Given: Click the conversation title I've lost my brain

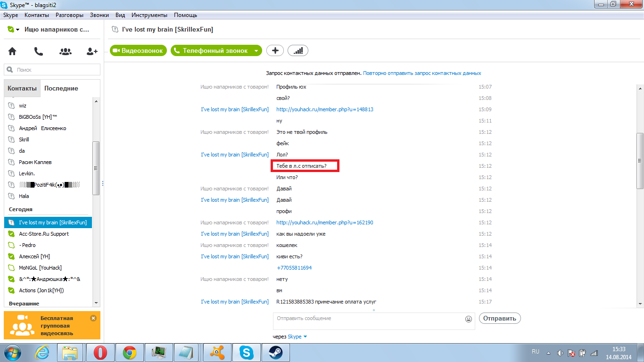Looking at the screenshot, I should coord(167,29).
